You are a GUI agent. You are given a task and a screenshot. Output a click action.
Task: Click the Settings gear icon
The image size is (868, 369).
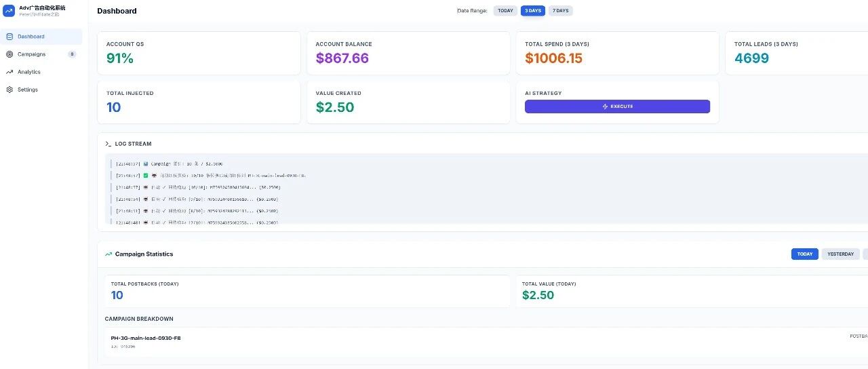point(9,90)
